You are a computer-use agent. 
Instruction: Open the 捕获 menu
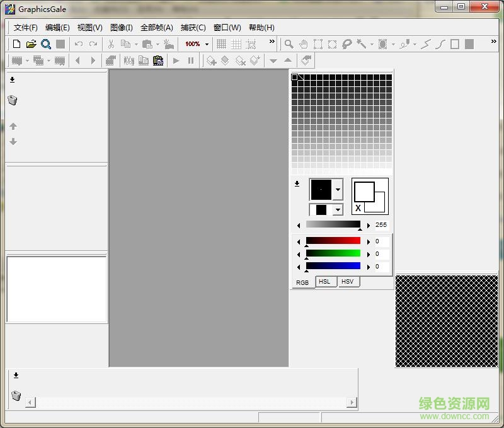[193, 28]
